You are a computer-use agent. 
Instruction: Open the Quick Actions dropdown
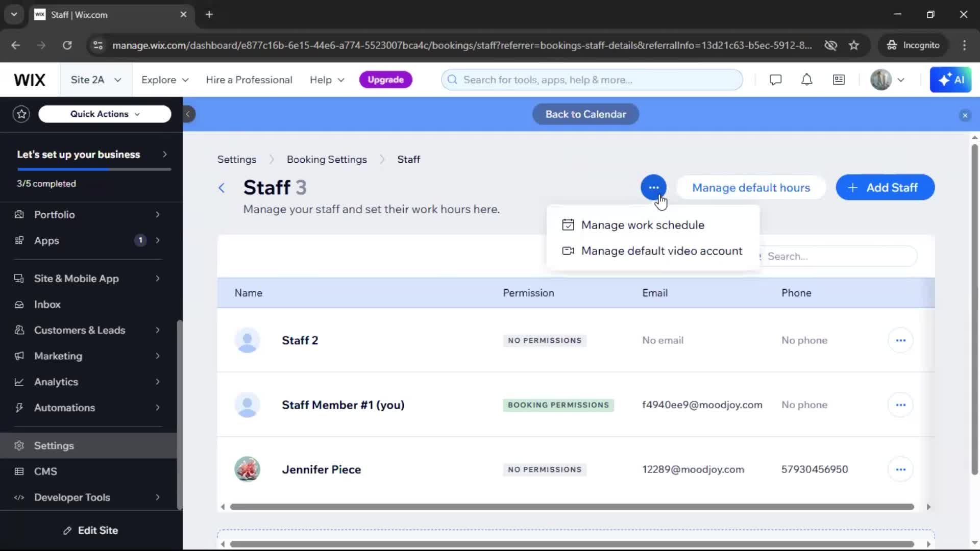105,114
